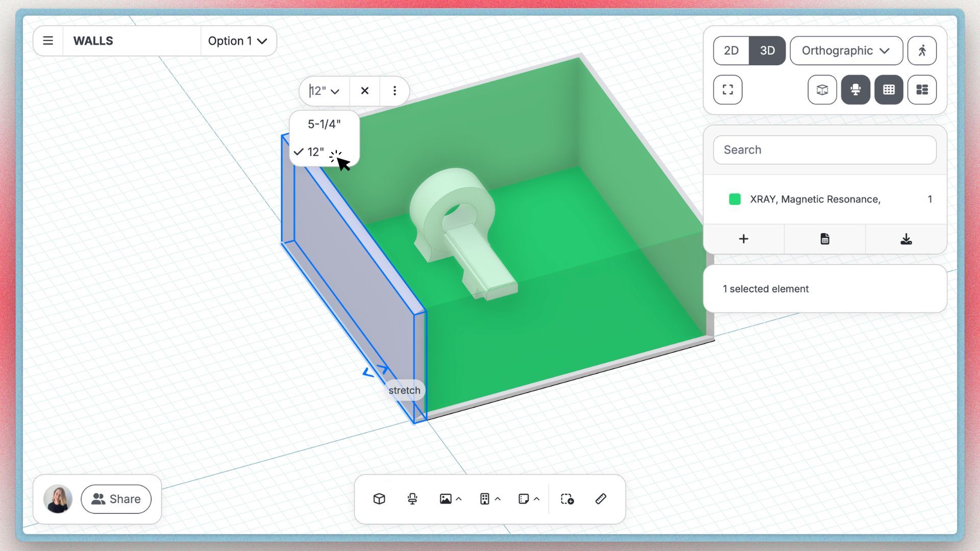Toggle furniture visibility button in view panel
The height and width of the screenshot is (551, 980).
[x=855, y=90]
